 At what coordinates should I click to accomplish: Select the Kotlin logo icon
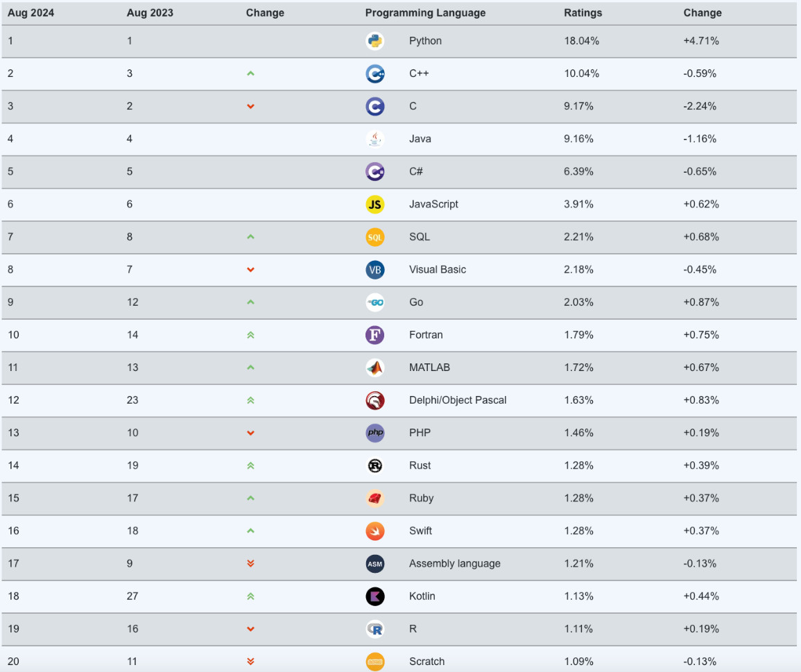(x=375, y=596)
